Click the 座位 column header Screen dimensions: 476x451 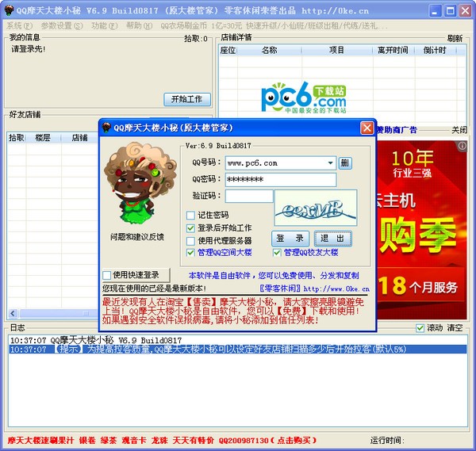(228, 51)
